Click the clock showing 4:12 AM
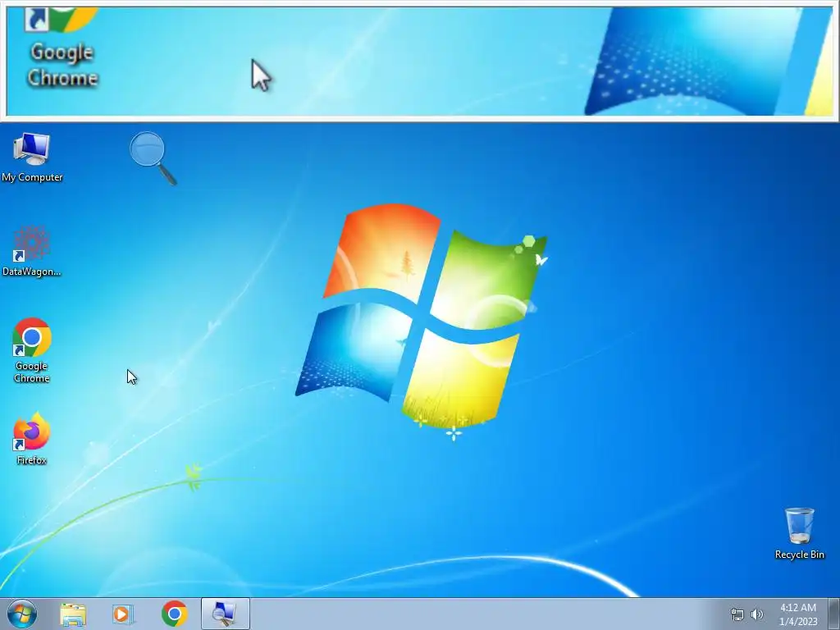This screenshot has width=840, height=630. click(797, 608)
